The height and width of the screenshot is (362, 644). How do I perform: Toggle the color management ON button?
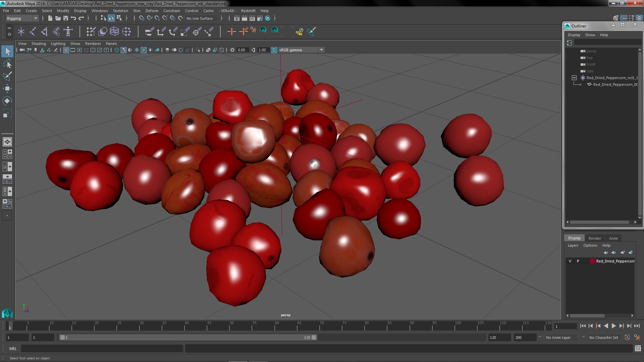274,50
